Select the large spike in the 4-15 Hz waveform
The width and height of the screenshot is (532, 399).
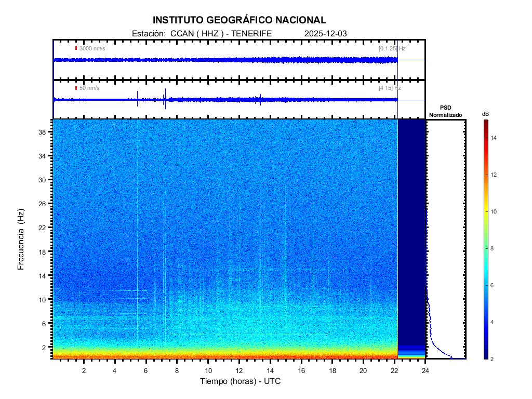point(165,98)
